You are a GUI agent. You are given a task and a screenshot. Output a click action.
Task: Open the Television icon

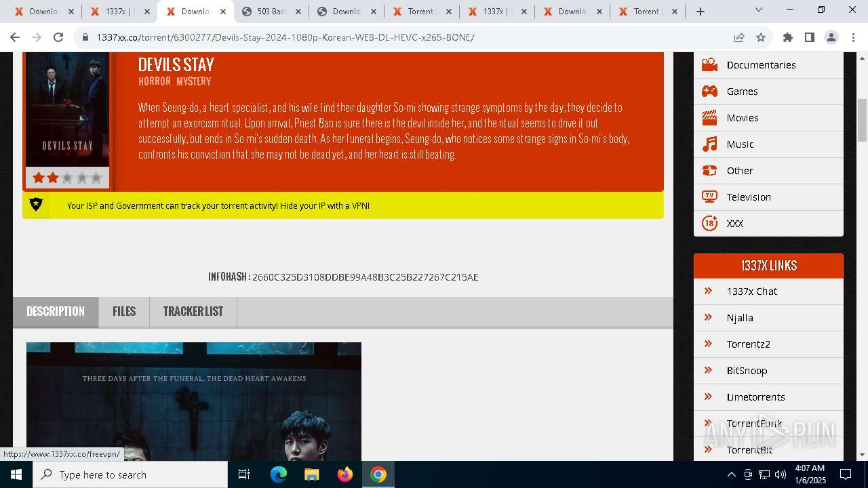(709, 197)
